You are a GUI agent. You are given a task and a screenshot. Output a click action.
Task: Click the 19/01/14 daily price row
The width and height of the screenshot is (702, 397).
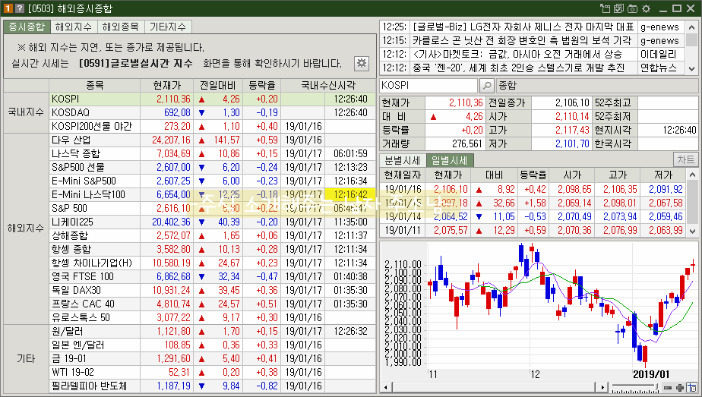(x=533, y=217)
